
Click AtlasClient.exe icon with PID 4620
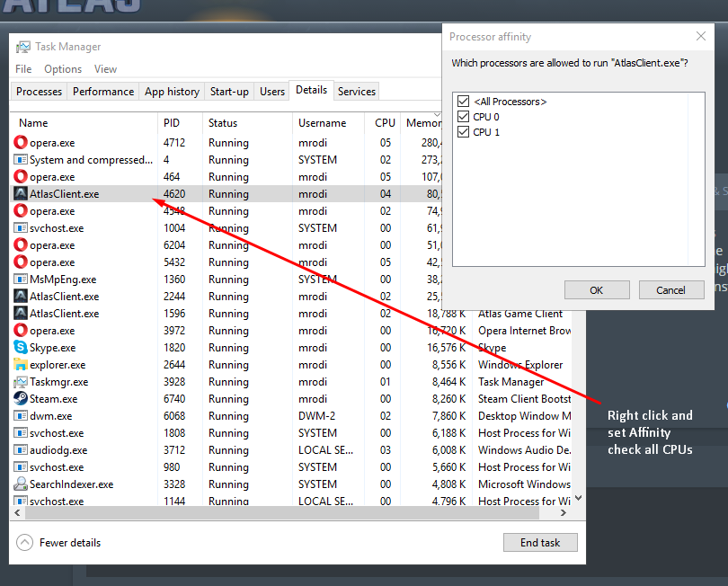pyautogui.click(x=21, y=194)
